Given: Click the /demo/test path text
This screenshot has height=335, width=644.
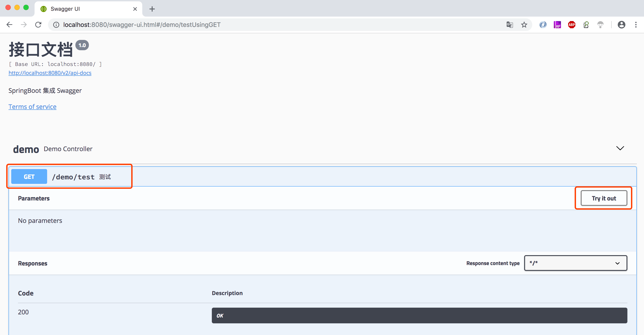Looking at the screenshot, I should tap(73, 177).
